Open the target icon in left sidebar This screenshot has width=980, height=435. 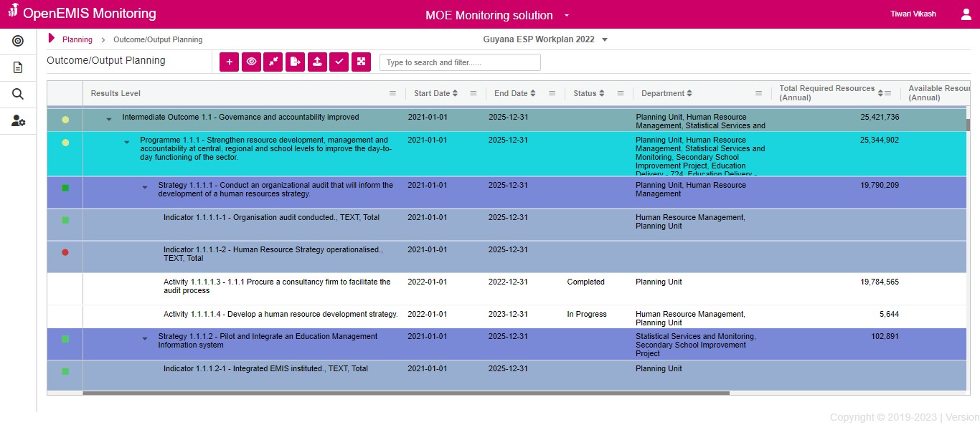click(18, 41)
